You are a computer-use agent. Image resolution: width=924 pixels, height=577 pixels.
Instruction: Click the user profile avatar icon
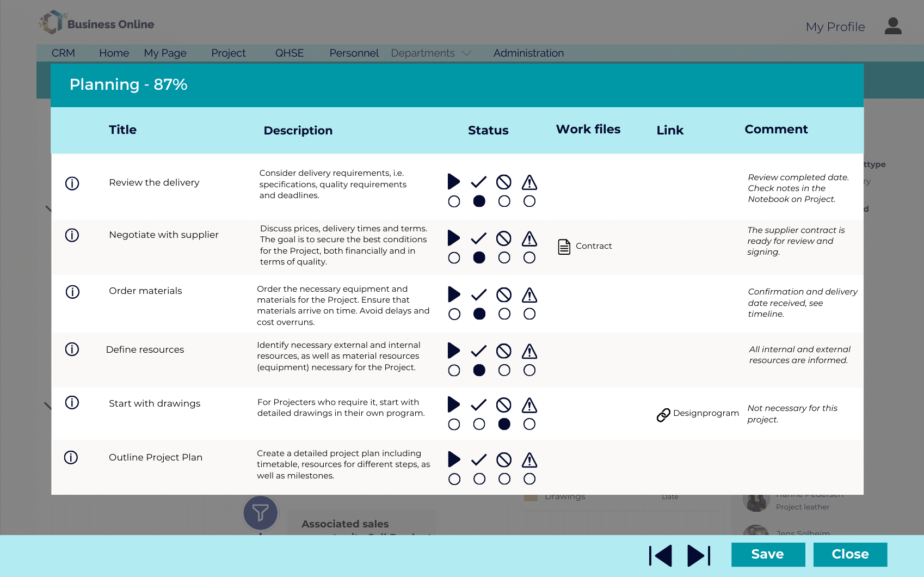click(x=893, y=26)
